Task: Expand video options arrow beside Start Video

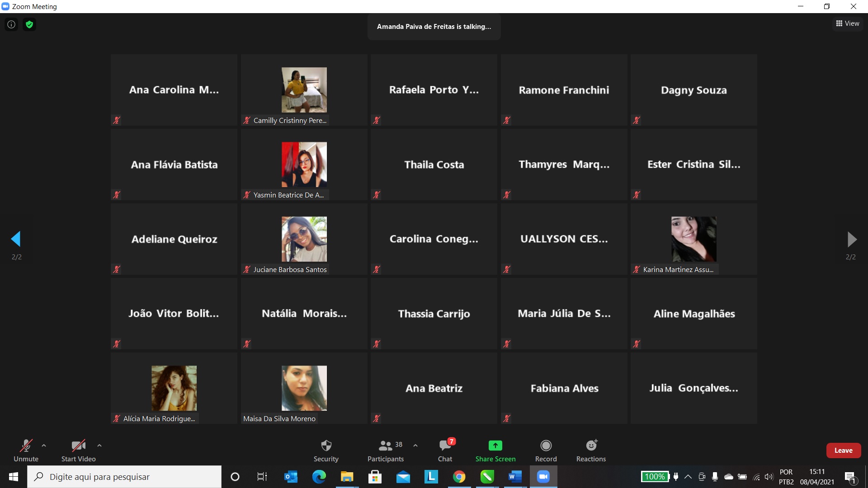Action: [99, 446]
